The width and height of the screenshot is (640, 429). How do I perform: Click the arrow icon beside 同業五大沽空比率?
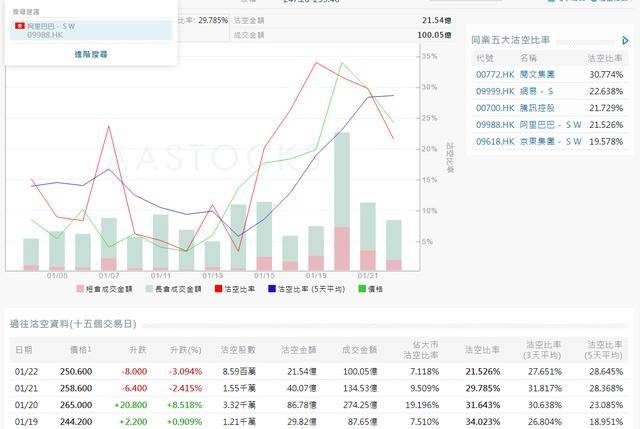(625, 41)
